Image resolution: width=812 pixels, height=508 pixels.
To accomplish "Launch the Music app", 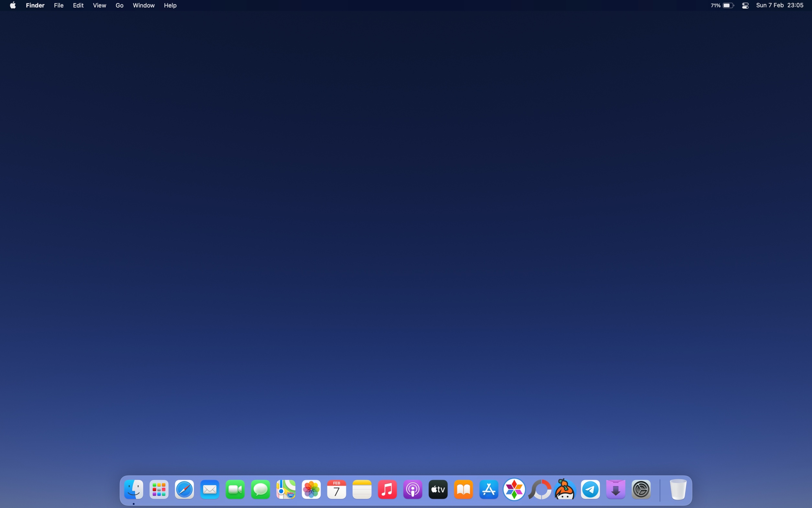I will pos(387,490).
